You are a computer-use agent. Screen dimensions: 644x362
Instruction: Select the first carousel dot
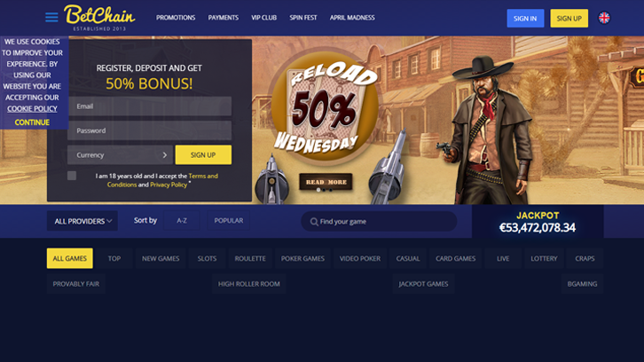[x=318, y=190]
